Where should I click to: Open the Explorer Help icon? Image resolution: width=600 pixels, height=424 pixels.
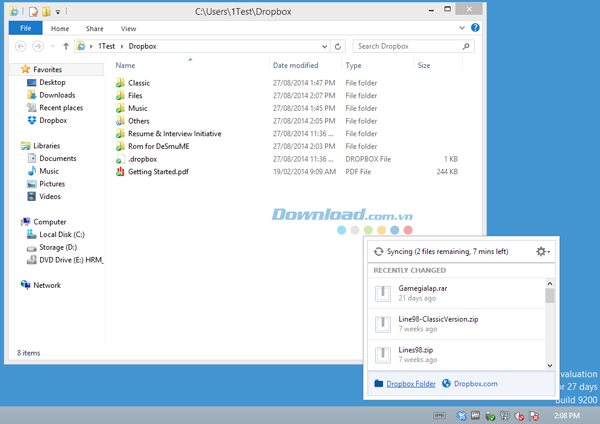pos(475,29)
